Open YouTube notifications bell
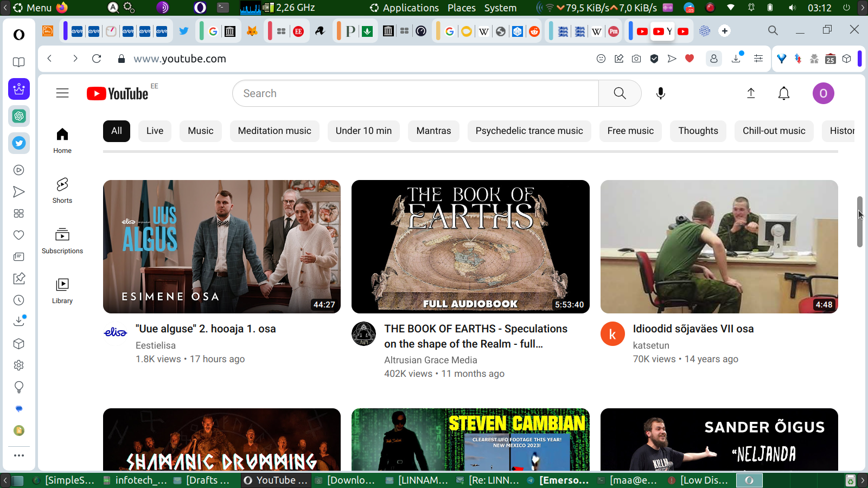Screen dimensions: 868x488 tap(783, 93)
